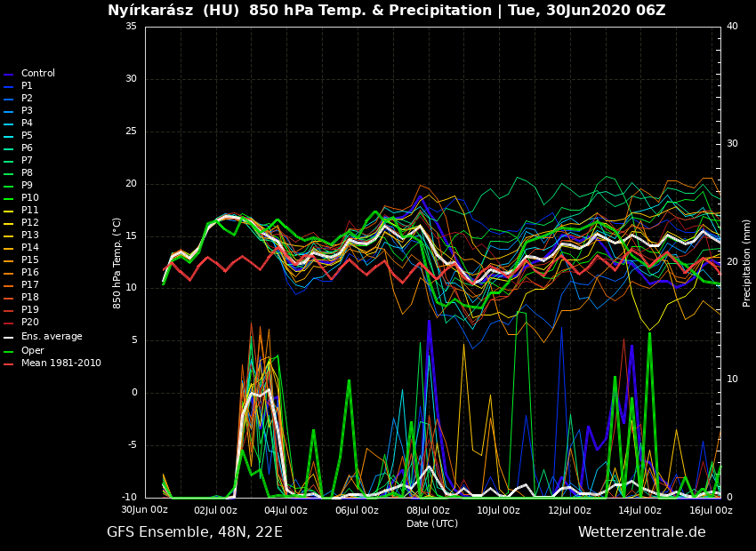Click the green line swatch beside Oper
The image size is (756, 551).
pyautogui.click(x=9, y=352)
